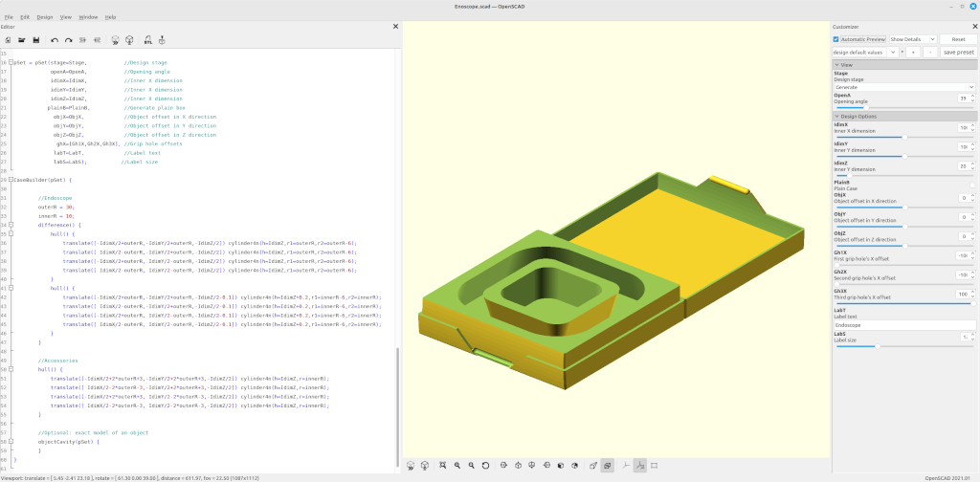Collapse the CaseBuilder code fold at line 29

click(11, 180)
